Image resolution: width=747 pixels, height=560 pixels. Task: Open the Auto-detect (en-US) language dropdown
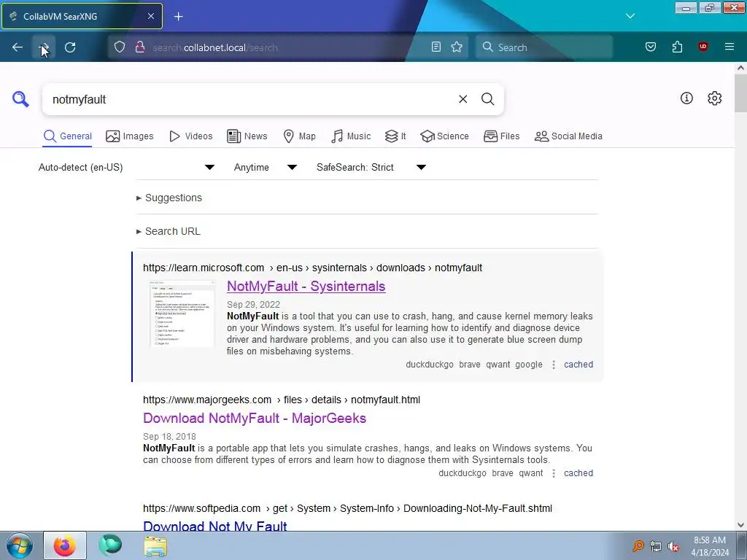point(126,167)
